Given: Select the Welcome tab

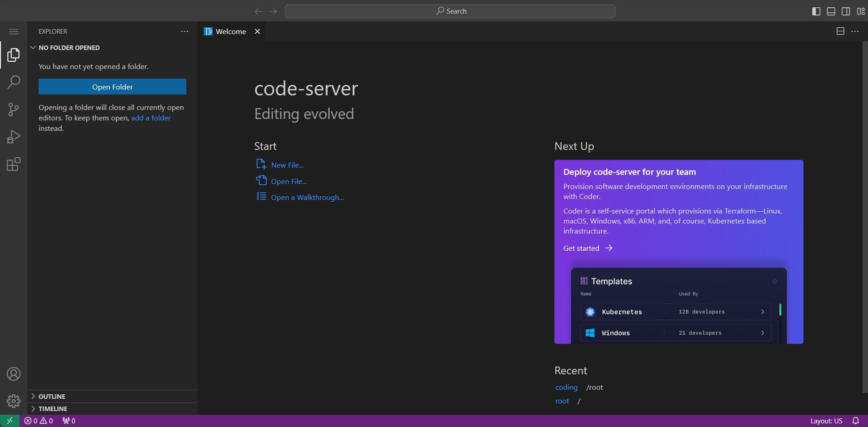Looking at the screenshot, I should [x=231, y=31].
